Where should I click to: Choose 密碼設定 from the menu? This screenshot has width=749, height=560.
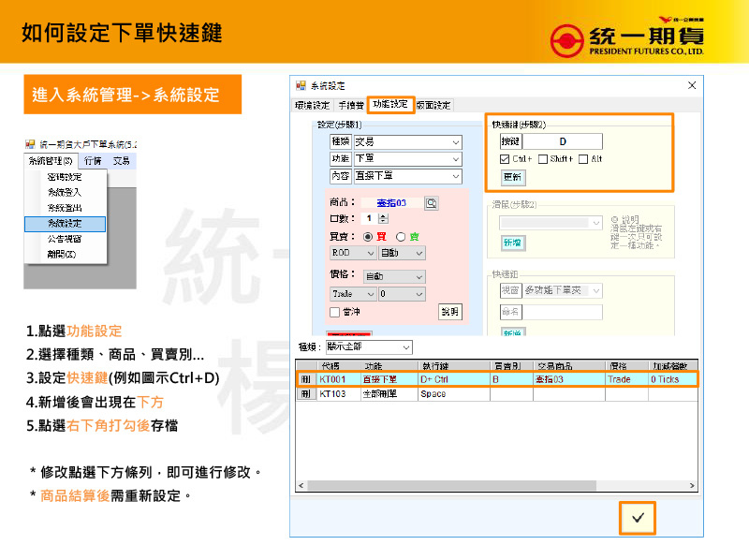point(65,177)
